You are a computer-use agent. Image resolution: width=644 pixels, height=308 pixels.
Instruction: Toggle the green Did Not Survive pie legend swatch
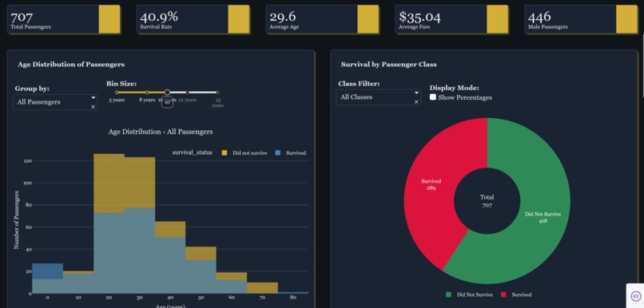pyautogui.click(x=448, y=294)
